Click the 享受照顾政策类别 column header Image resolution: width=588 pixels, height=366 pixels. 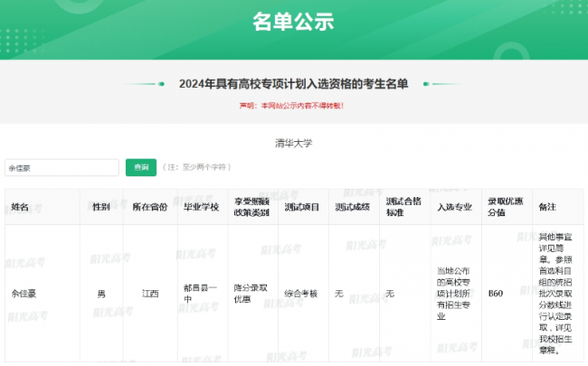point(251,207)
